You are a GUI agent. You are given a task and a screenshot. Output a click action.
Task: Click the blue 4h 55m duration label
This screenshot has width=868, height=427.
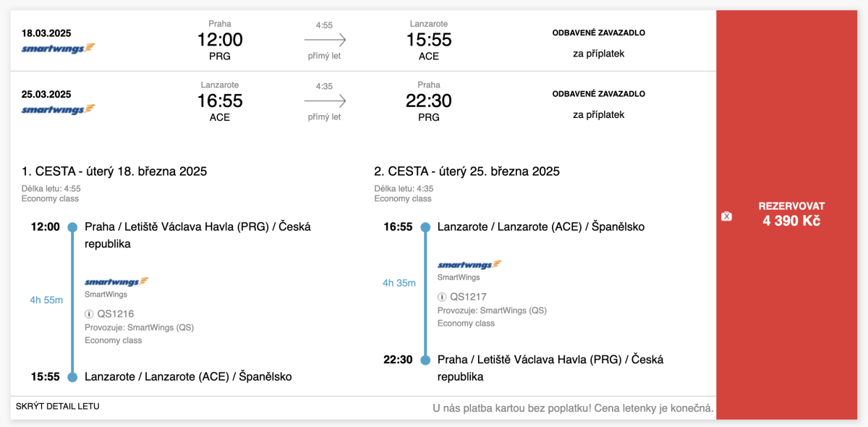46,300
